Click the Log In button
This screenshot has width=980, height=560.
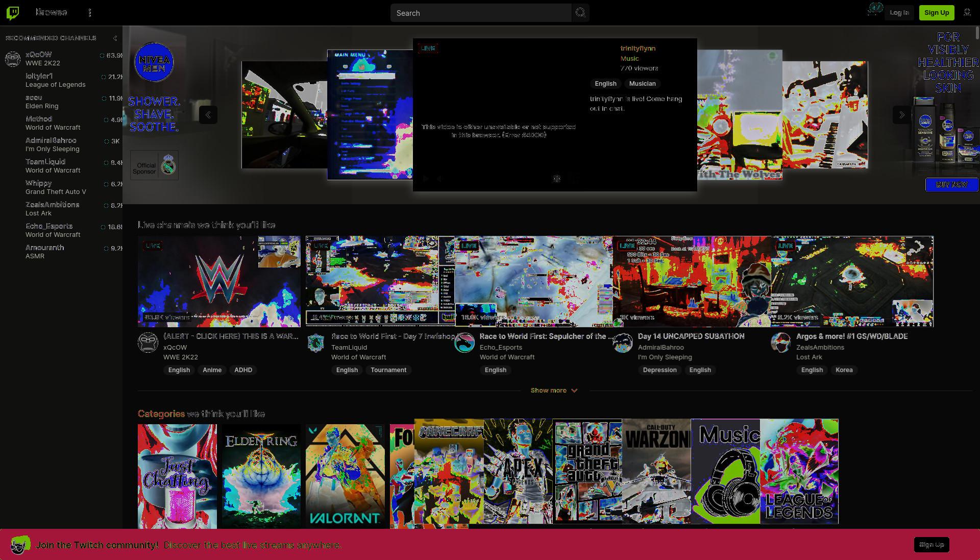[x=899, y=13]
